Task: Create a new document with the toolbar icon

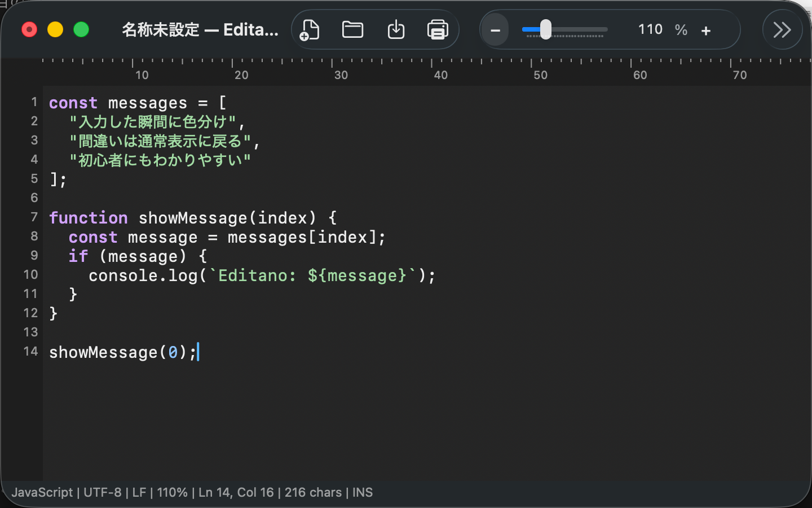Action: (310, 29)
